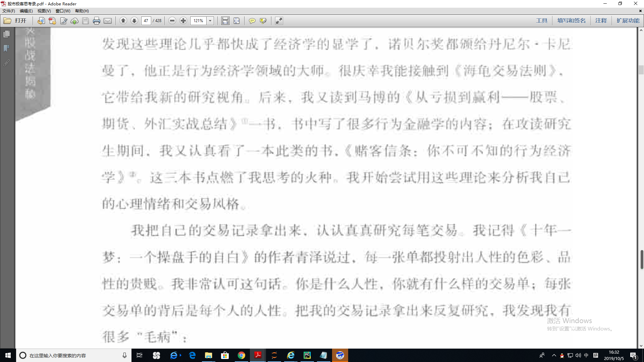
Task: Zoom in with the plus button
Action: (x=183, y=21)
